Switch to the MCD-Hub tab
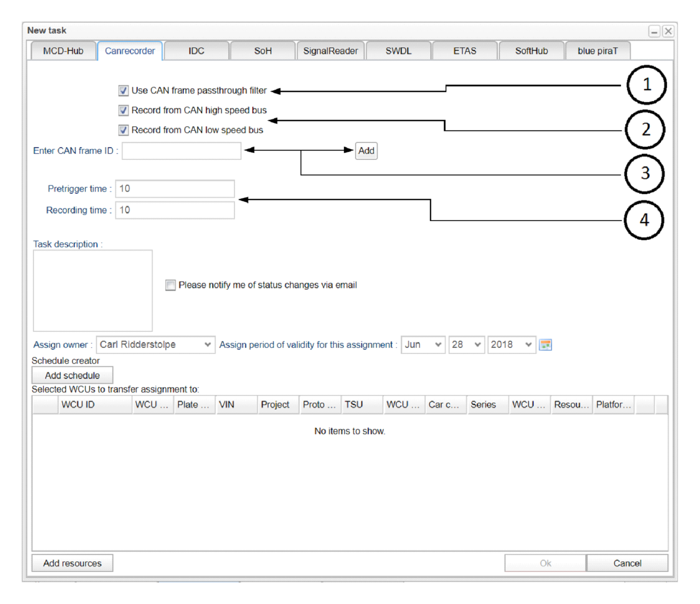 [x=63, y=51]
